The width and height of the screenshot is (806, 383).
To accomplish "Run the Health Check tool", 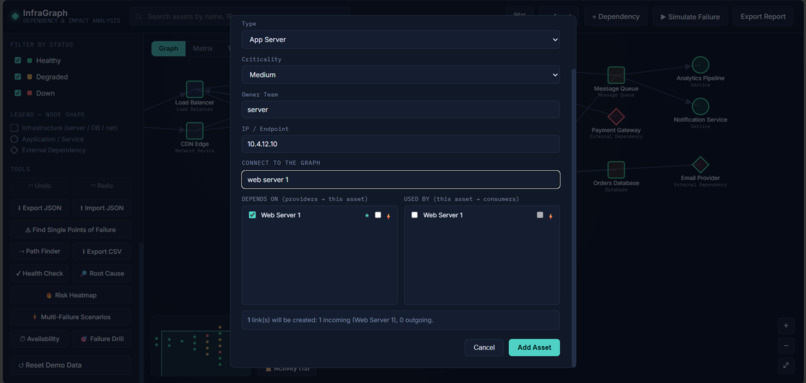I will (x=40, y=273).
